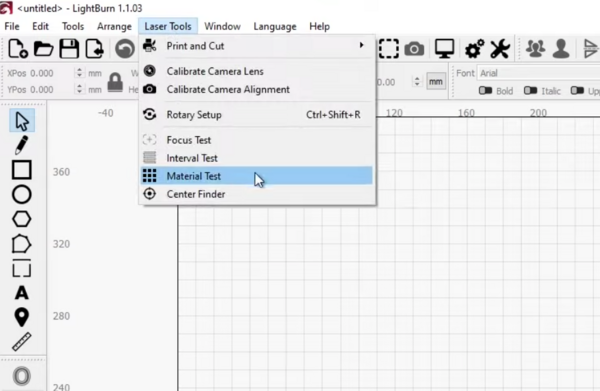The width and height of the screenshot is (600, 391).
Task: Open the Help menu
Action: pos(320,26)
